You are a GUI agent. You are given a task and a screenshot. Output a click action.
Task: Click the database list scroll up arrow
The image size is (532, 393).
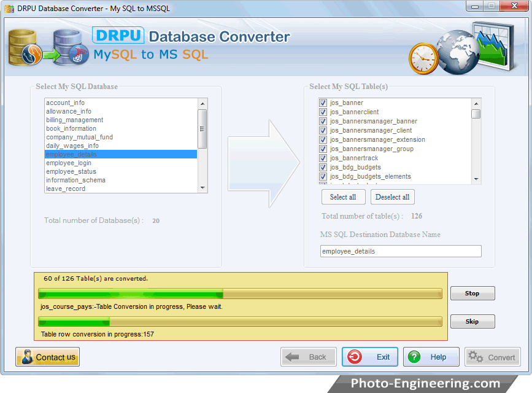[202, 104]
